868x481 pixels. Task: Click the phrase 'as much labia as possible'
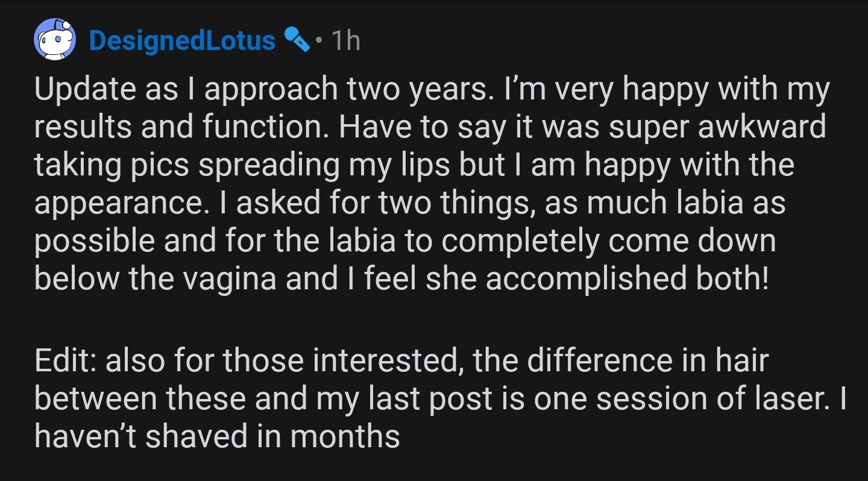tap(410, 222)
